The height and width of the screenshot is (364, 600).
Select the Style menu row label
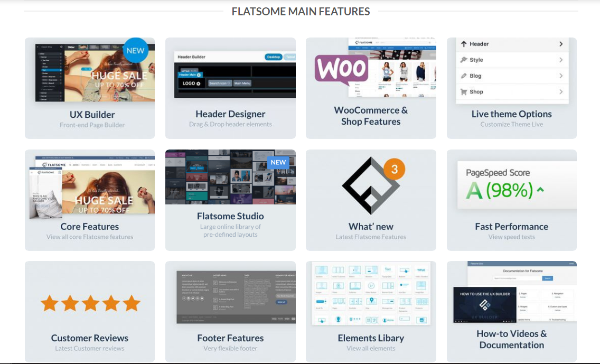pos(476,60)
